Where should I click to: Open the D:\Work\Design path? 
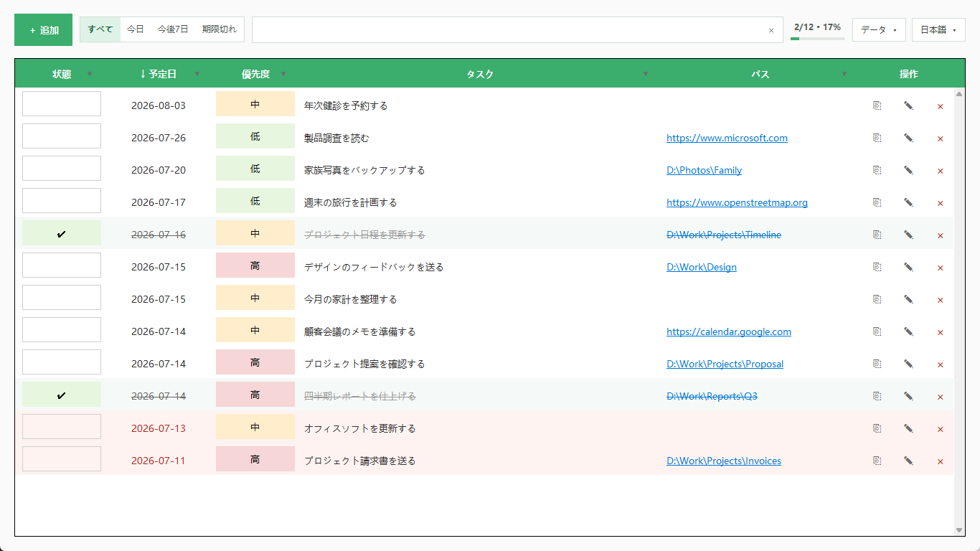702,267
